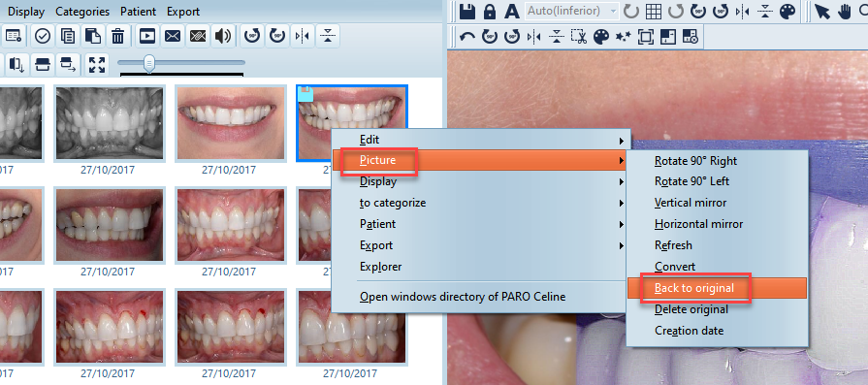The height and width of the screenshot is (385, 868).
Task: Select Picture in the context menu
Action: [479, 160]
